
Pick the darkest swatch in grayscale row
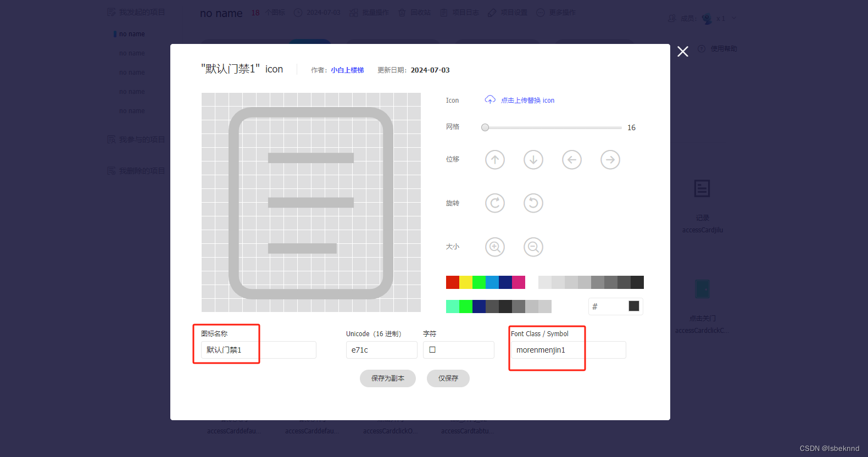(637, 282)
